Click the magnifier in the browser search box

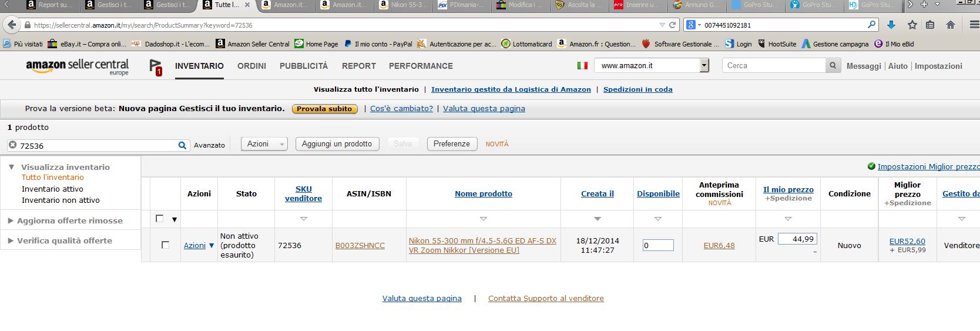tap(872, 25)
